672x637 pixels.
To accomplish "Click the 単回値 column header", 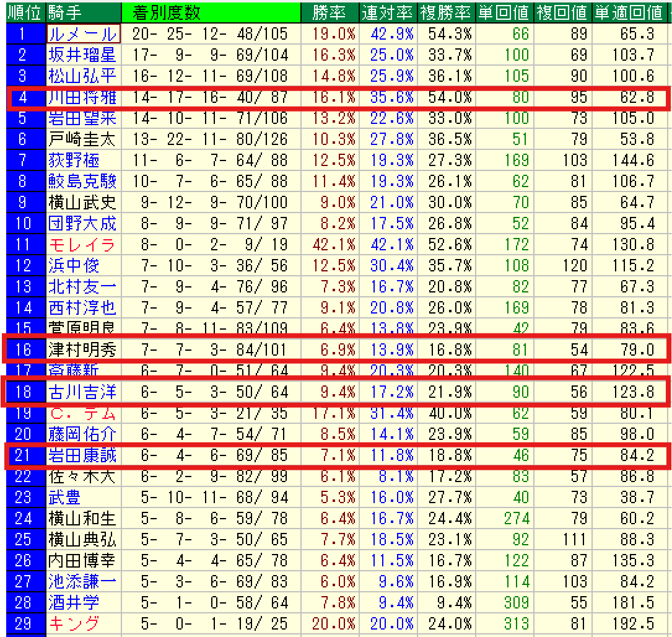I will point(504,12).
